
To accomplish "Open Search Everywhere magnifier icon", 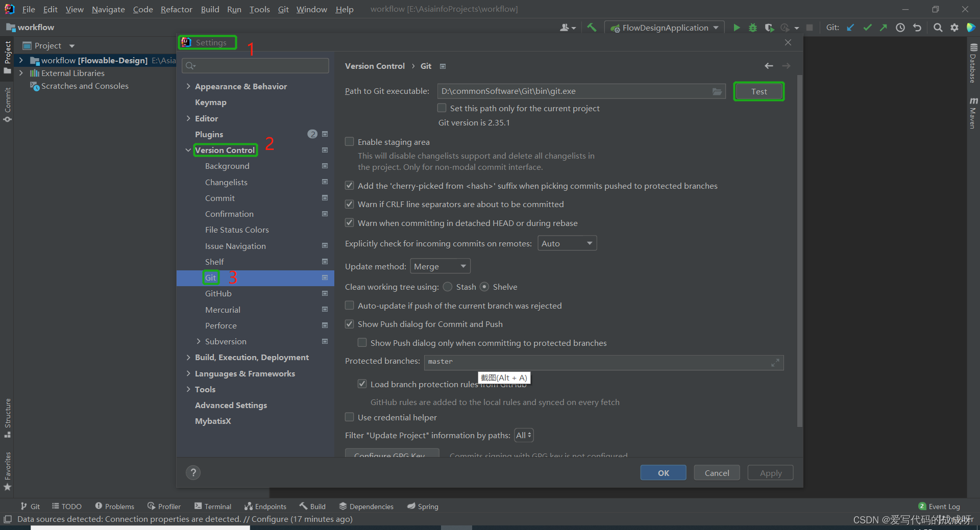I will tap(938, 28).
